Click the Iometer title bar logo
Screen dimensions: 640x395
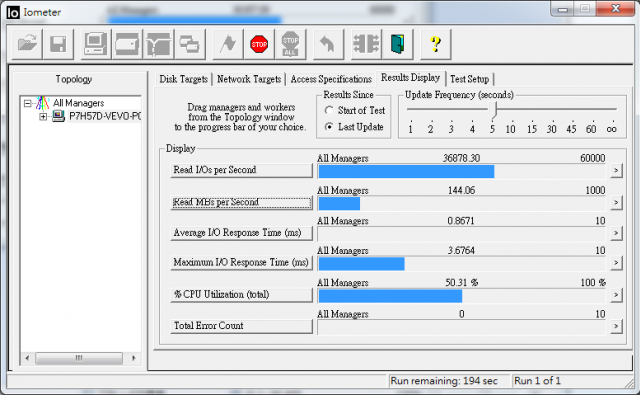coord(13,12)
